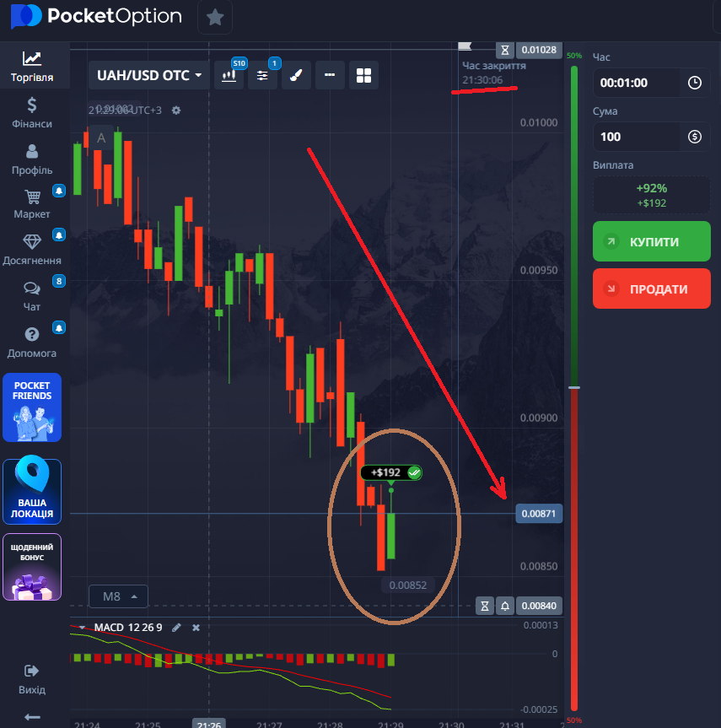Click the Сума amount input field
This screenshot has height=728, width=721.
click(x=636, y=137)
